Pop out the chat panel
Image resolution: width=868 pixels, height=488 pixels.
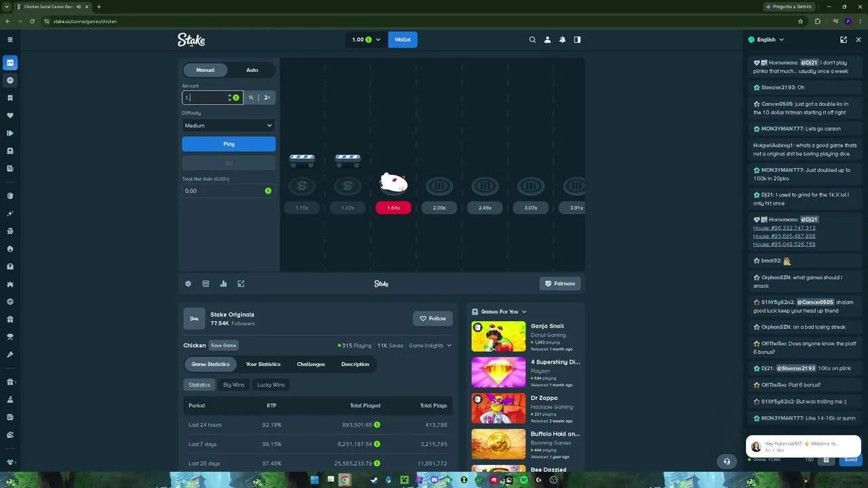tap(844, 39)
